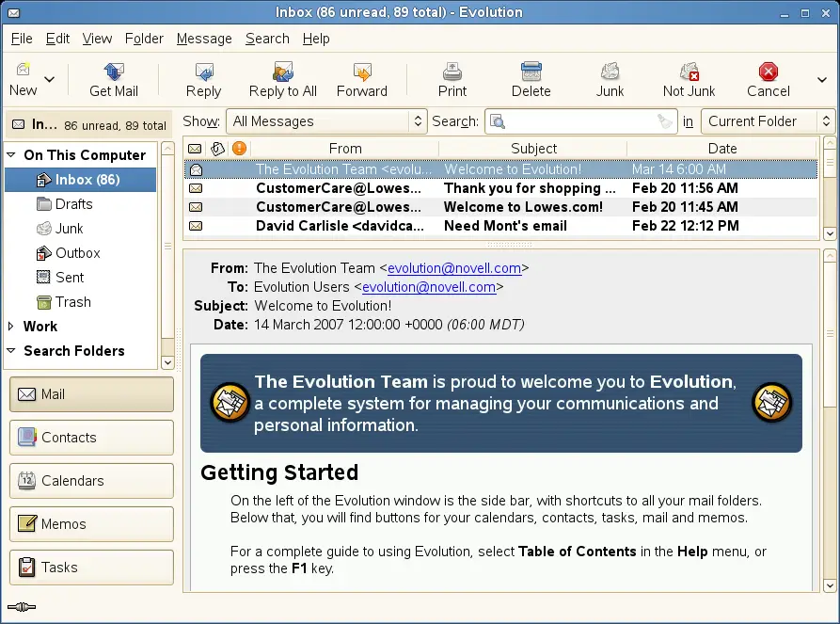This screenshot has height=624, width=840.
Task: Sort by the attachment column header
Action: [218, 149]
